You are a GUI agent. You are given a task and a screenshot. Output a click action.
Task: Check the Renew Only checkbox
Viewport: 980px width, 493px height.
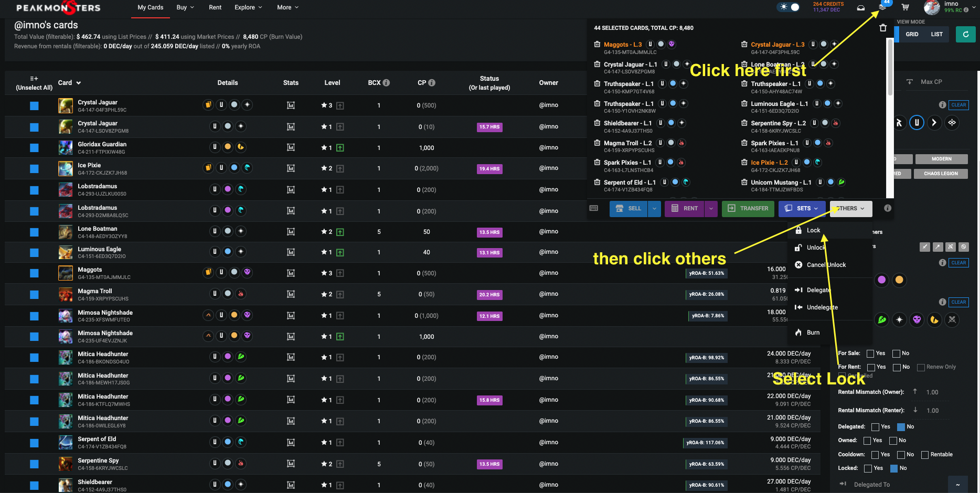[x=921, y=367]
